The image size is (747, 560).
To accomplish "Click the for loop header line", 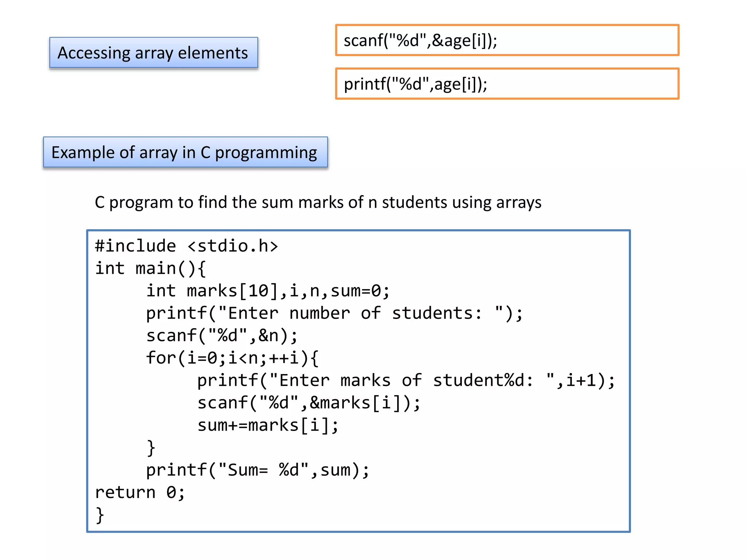I will pyautogui.click(x=232, y=358).
